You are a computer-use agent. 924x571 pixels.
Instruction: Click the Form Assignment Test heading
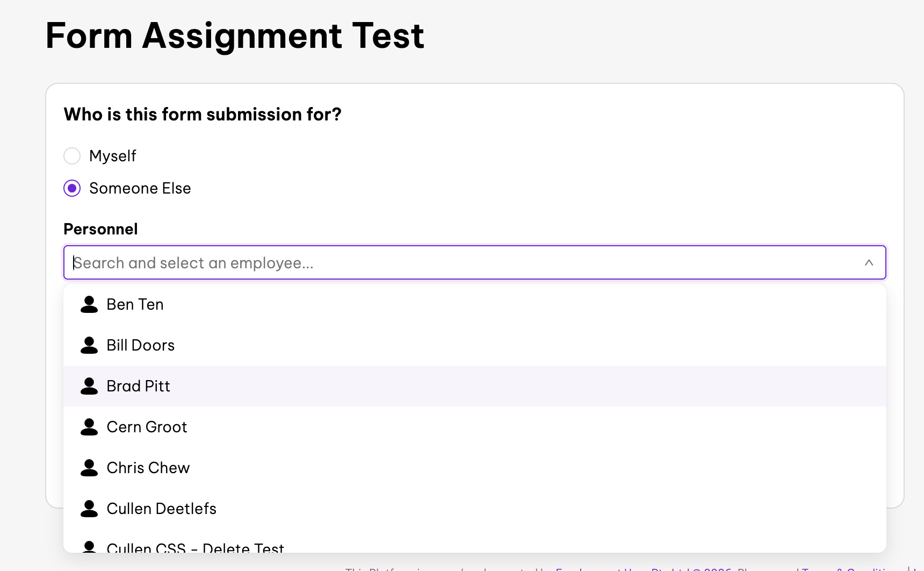point(235,36)
